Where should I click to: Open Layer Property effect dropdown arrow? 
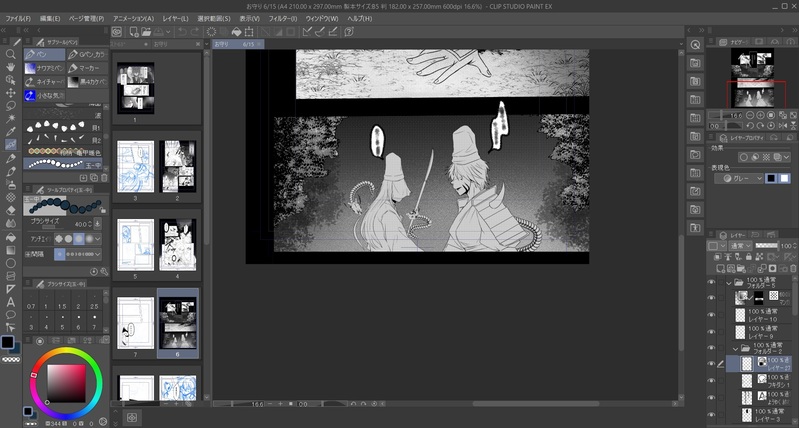pos(787,158)
